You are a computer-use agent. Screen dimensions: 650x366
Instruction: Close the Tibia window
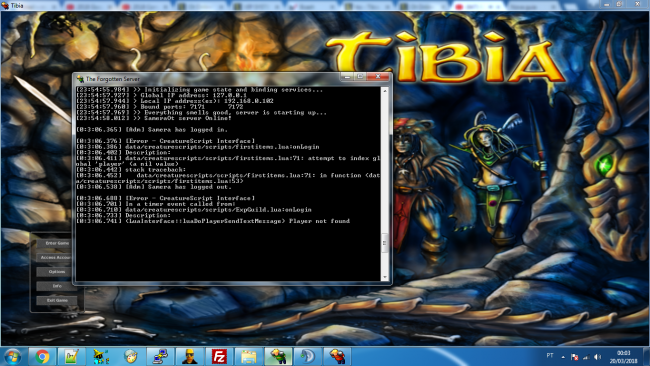pos(637,4)
